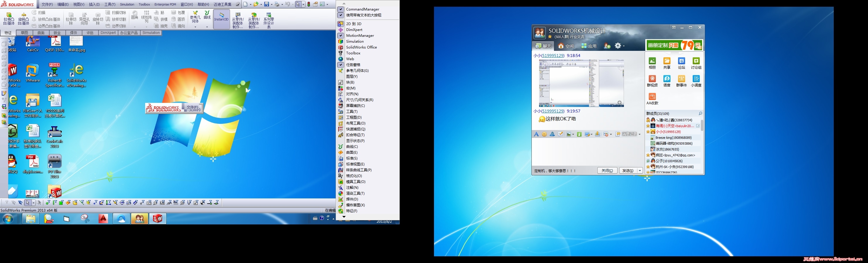Image resolution: width=868 pixels, height=263 pixels.
Task: Switch to the 评估 evaluate tab
Action: tap(90, 33)
